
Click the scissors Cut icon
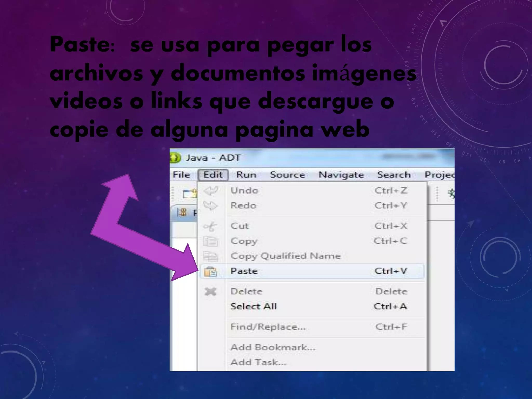pos(210,226)
